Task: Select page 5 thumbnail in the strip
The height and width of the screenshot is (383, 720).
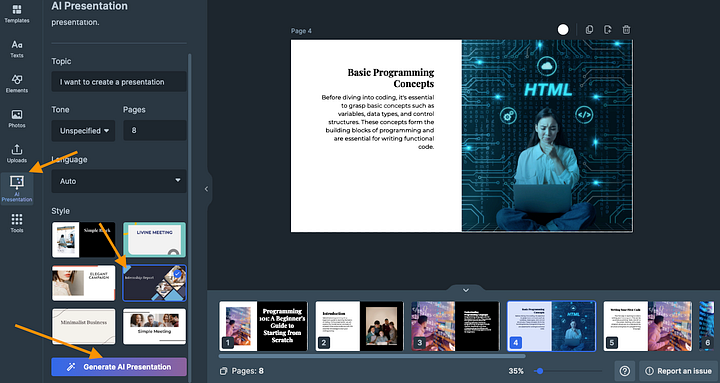Action: [647, 326]
